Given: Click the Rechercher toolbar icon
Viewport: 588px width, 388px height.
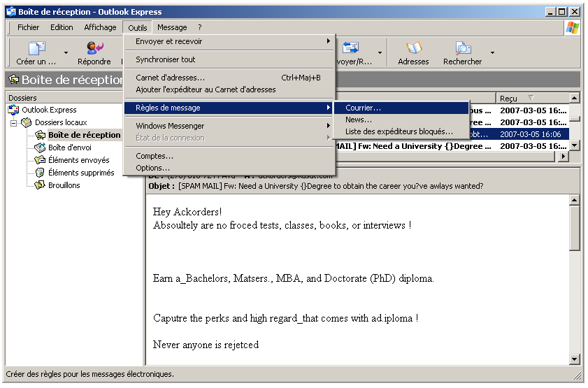Looking at the screenshot, I should tap(463, 48).
